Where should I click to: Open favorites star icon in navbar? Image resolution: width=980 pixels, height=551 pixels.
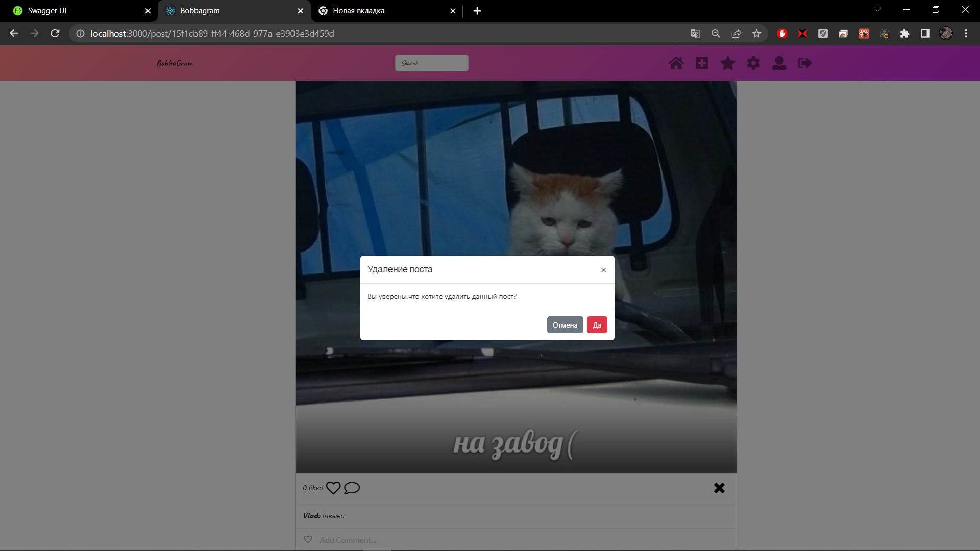coord(727,63)
